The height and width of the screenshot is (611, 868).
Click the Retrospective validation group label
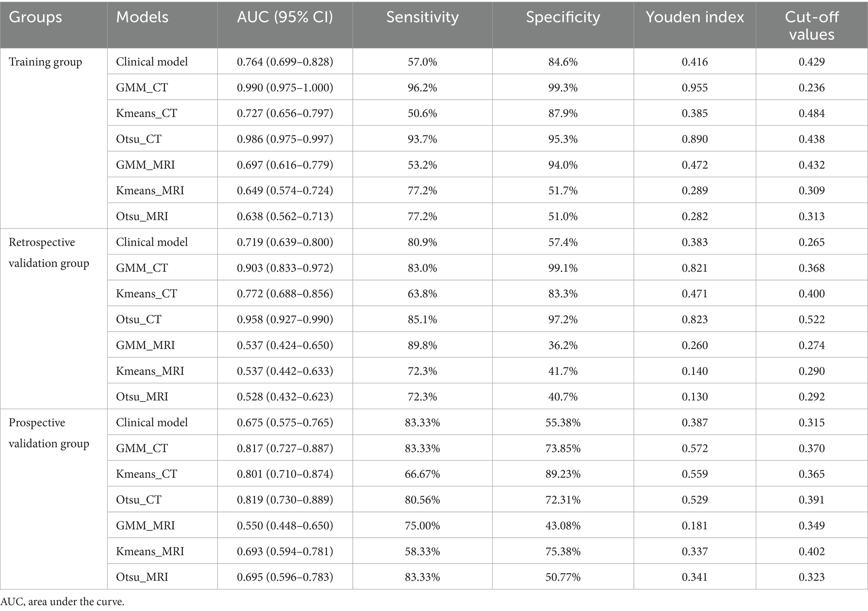click(x=49, y=253)
